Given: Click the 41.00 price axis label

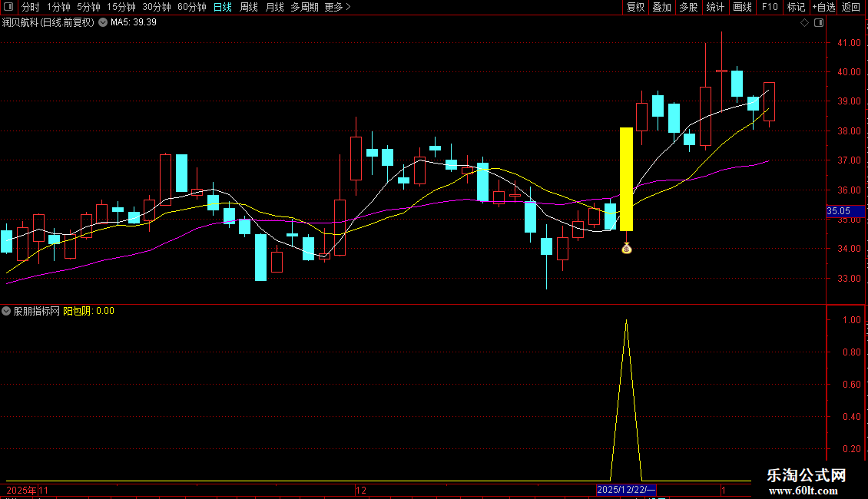Looking at the screenshot, I should (x=849, y=42).
